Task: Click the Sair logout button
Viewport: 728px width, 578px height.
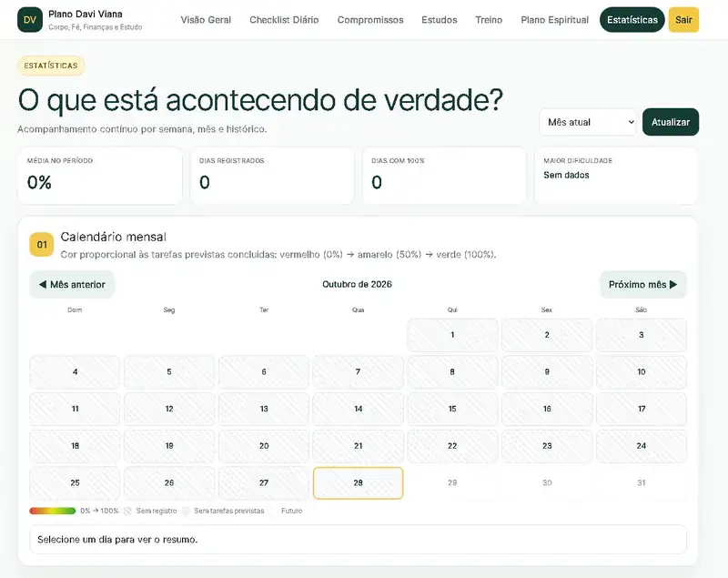Action: [x=683, y=20]
